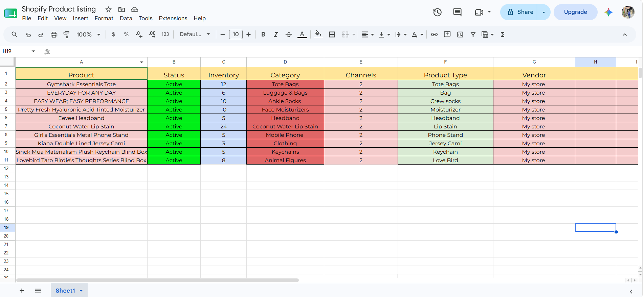Click the Upgrade button
644x297 pixels.
[575, 12]
